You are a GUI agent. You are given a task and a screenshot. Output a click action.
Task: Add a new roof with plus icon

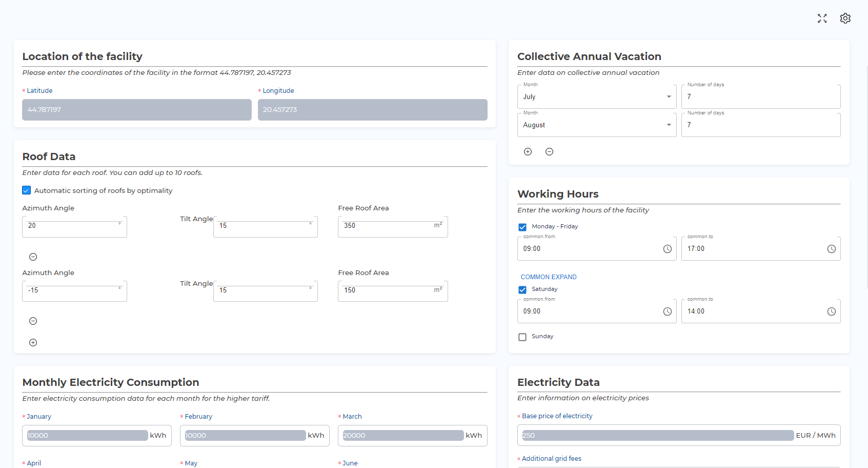tap(33, 343)
